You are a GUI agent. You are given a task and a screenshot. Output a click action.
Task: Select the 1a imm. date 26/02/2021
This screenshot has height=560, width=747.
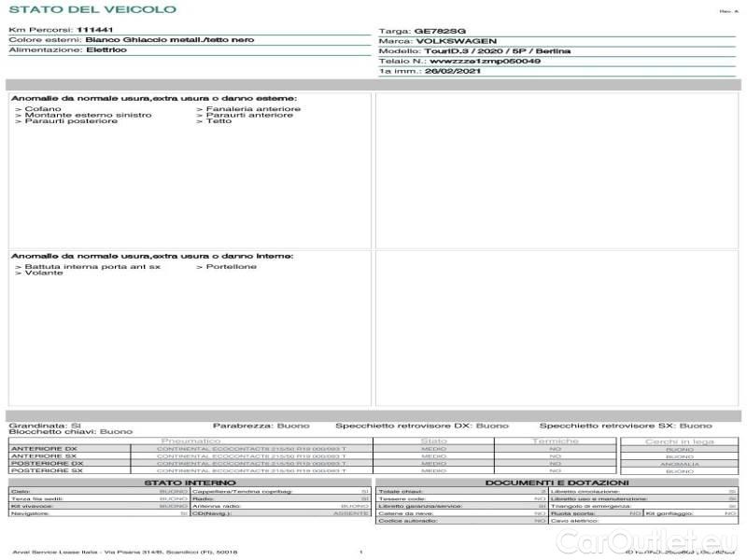[x=454, y=71]
